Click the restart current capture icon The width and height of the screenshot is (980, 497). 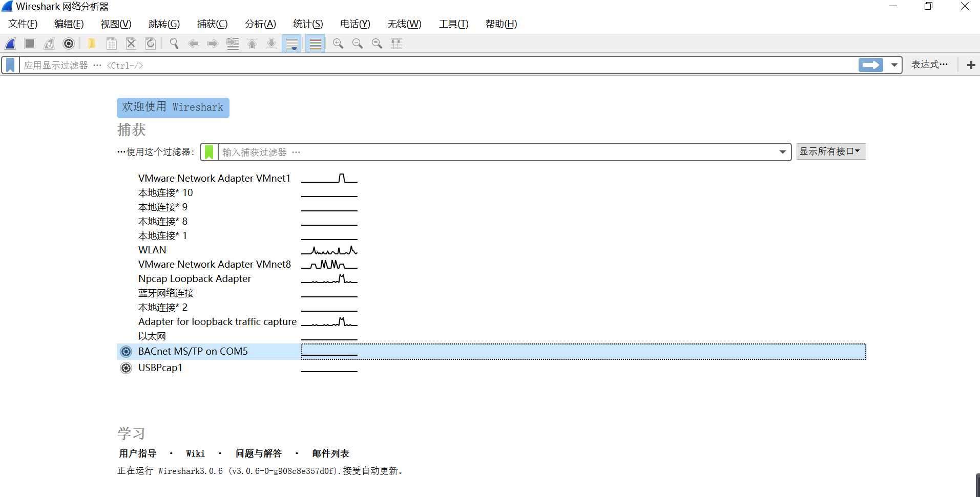pos(49,44)
